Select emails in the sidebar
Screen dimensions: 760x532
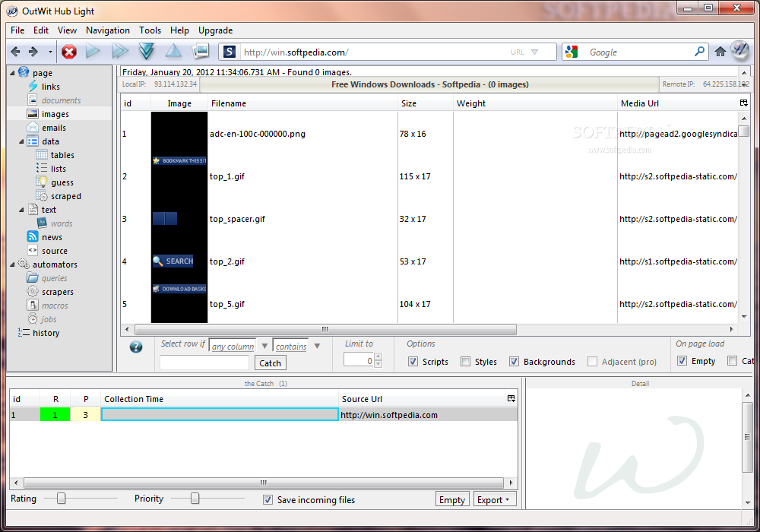click(x=54, y=128)
